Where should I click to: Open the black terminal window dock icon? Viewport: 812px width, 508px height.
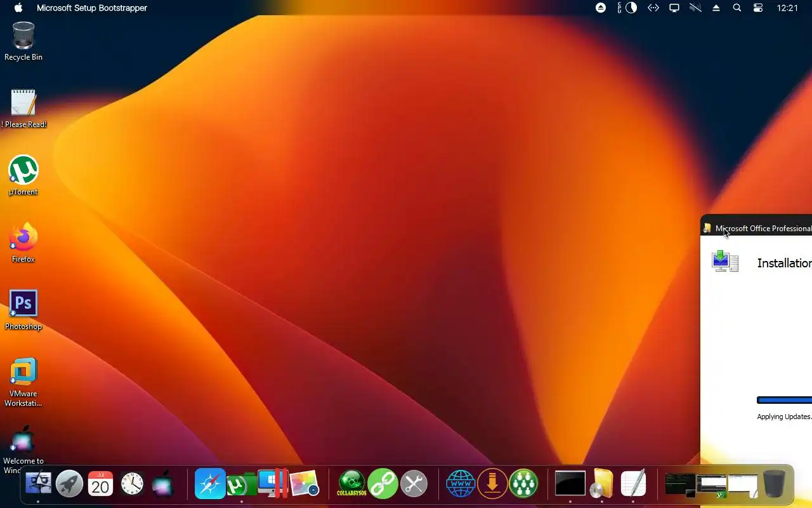point(570,483)
